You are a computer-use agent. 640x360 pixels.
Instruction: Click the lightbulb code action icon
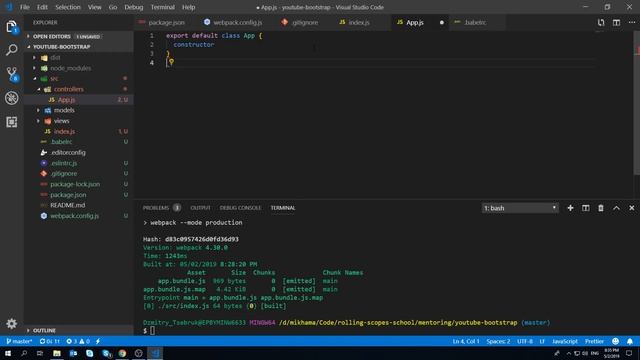[x=171, y=62]
